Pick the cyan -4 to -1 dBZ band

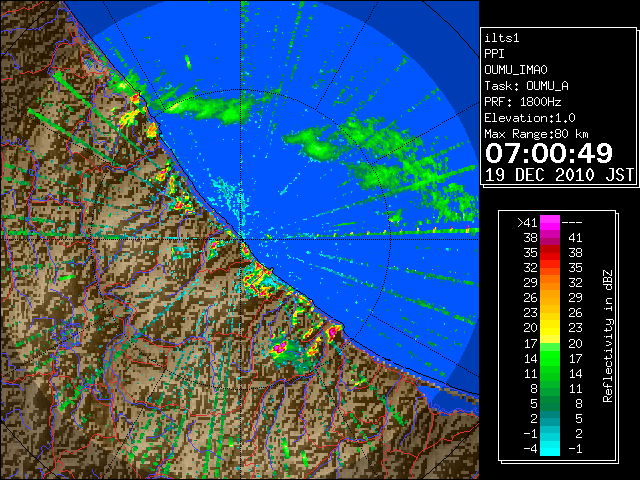550,448
